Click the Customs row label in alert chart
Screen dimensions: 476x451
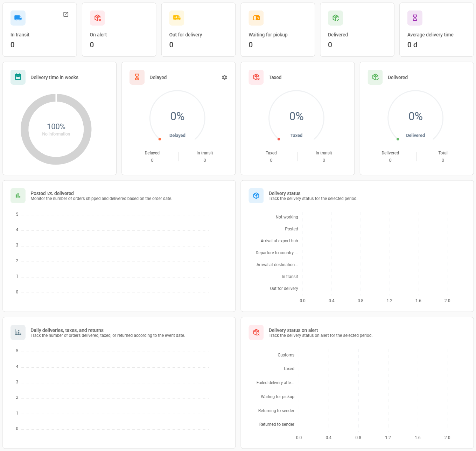[x=286, y=355]
